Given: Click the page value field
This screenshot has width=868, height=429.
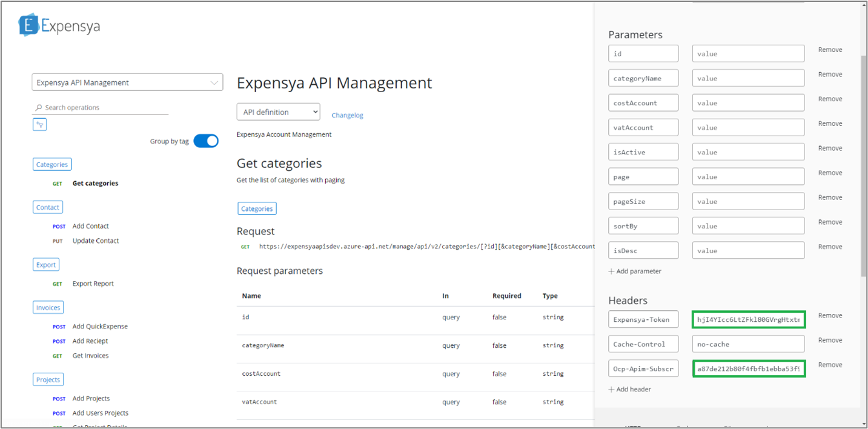Looking at the screenshot, I should (x=748, y=177).
